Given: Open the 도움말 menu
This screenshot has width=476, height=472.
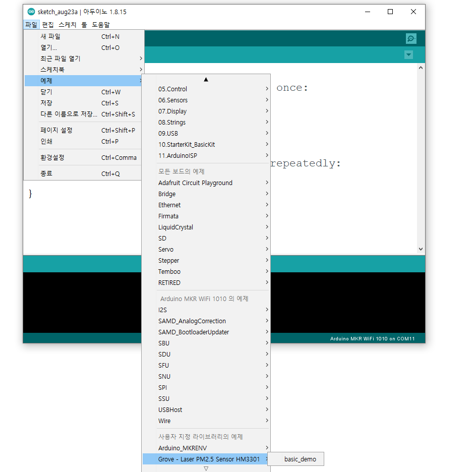Looking at the screenshot, I should pos(101,25).
